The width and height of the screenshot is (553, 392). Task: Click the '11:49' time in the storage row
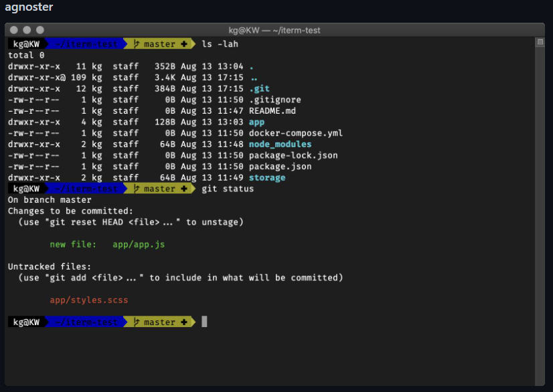click(230, 178)
